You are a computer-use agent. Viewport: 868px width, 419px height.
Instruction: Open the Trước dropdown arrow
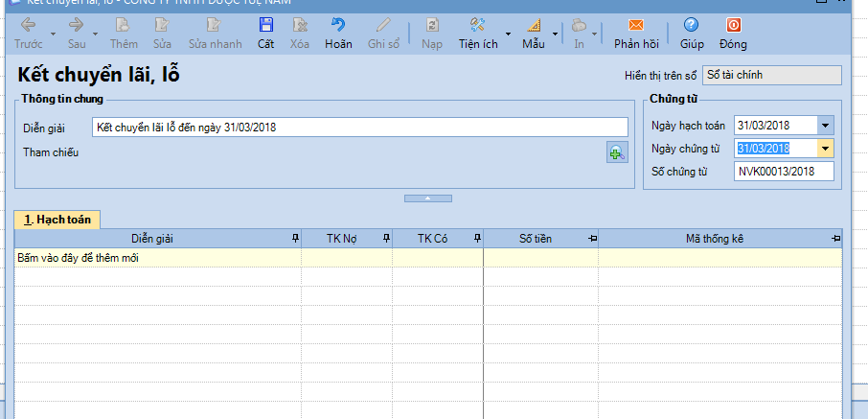[x=53, y=34]
